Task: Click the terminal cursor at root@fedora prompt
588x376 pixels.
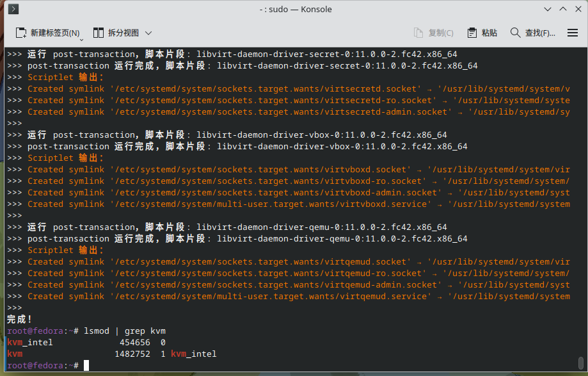Action: point(86,365)
